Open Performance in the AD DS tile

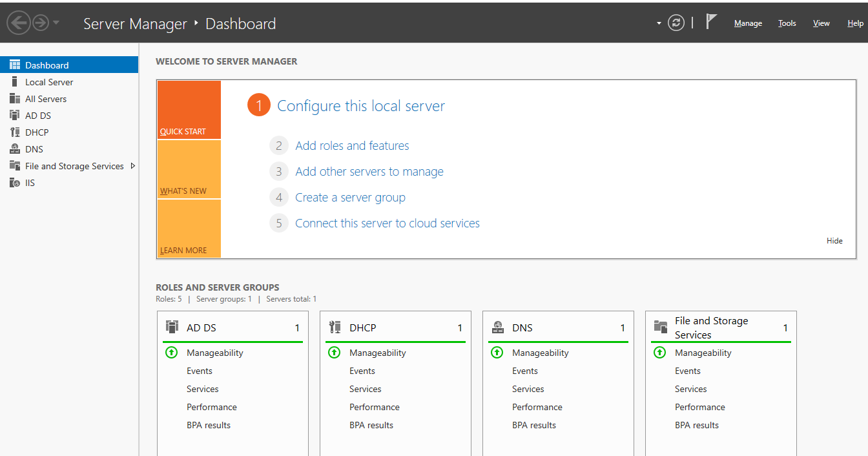212,407
